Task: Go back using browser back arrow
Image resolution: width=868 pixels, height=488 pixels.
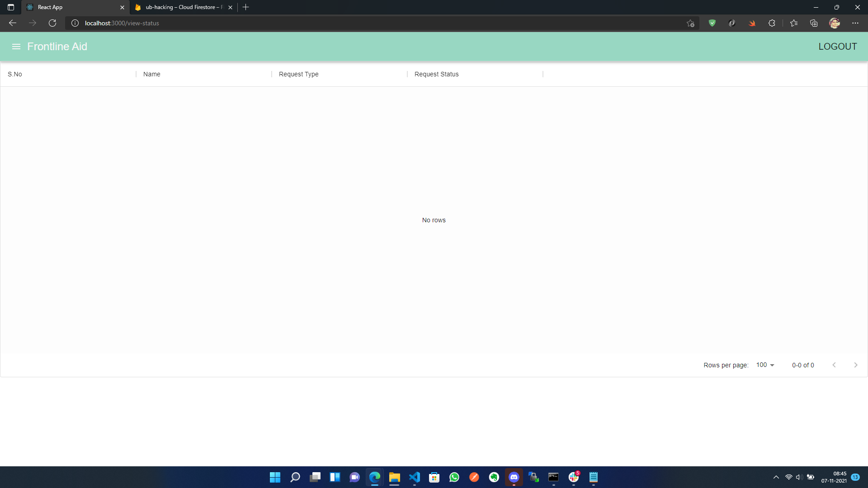Action: click(x=13, y=23)
